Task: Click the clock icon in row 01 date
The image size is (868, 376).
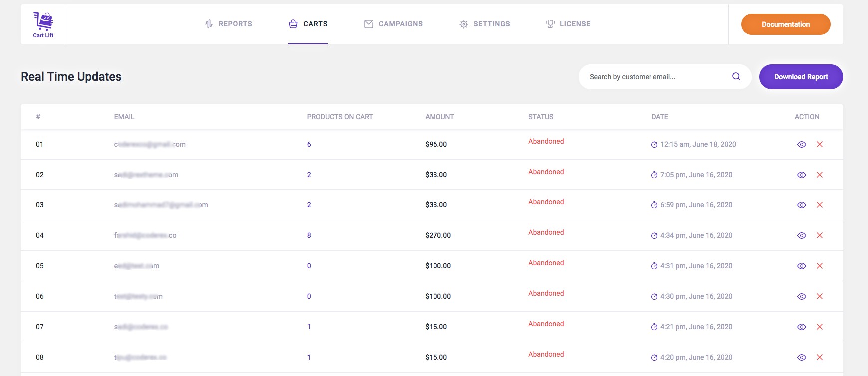Action: pyautogui.click(x=654, y=144)
